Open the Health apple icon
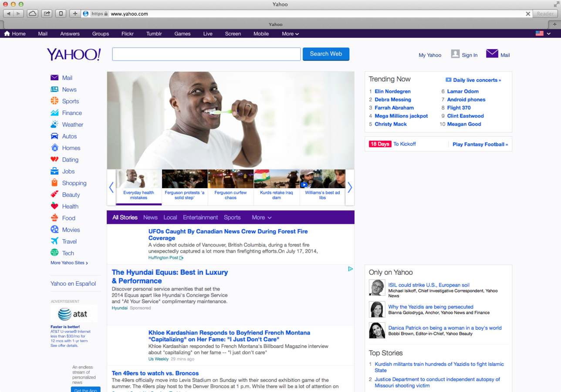561x392 pixels. point(54,206)
